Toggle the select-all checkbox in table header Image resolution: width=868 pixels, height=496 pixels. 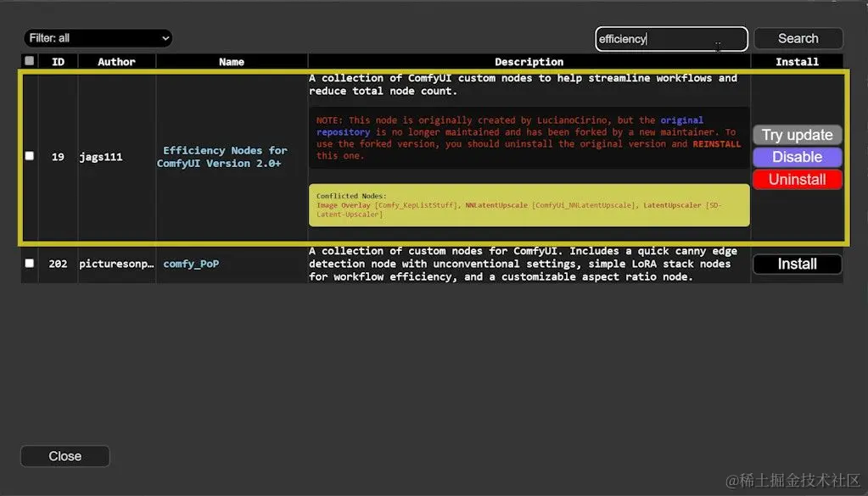pos(30,61)
